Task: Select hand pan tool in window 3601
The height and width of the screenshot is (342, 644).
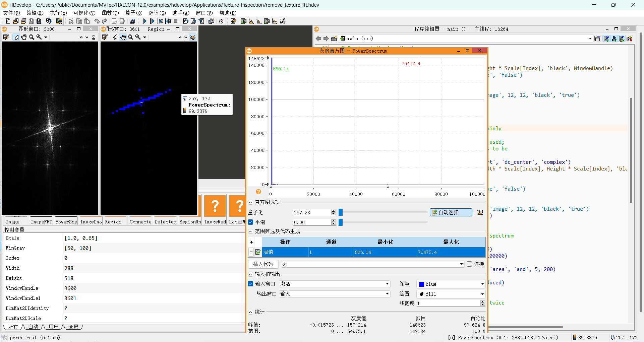Action: coord(123,37)
